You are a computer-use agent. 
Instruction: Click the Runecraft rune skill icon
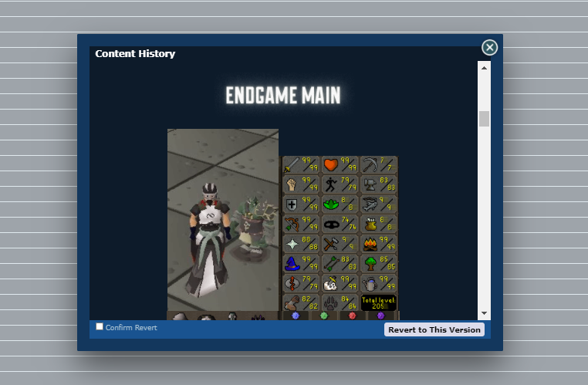(292, 284)
